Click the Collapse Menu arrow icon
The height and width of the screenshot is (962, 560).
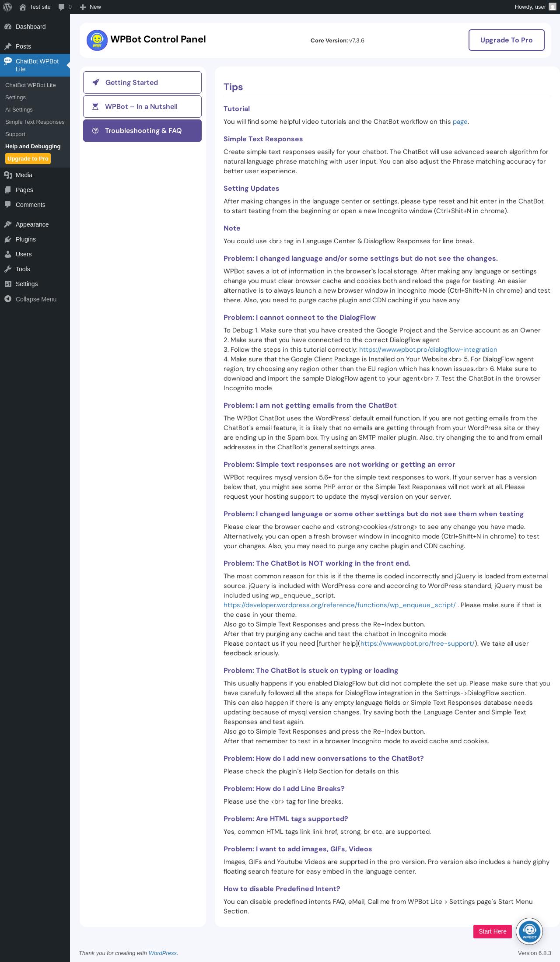(x=8, y=299)
